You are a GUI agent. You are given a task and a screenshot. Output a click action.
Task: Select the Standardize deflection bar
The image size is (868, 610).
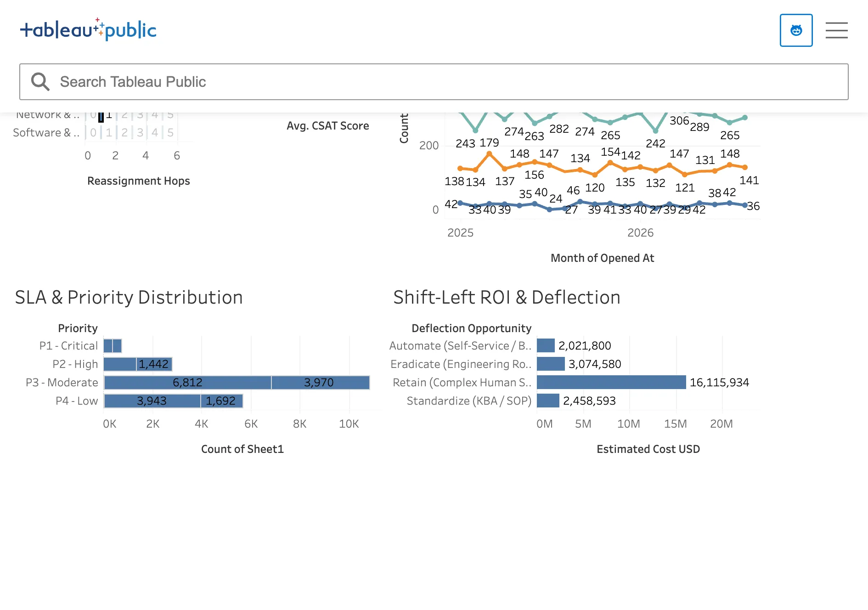(x=548, y=401)
